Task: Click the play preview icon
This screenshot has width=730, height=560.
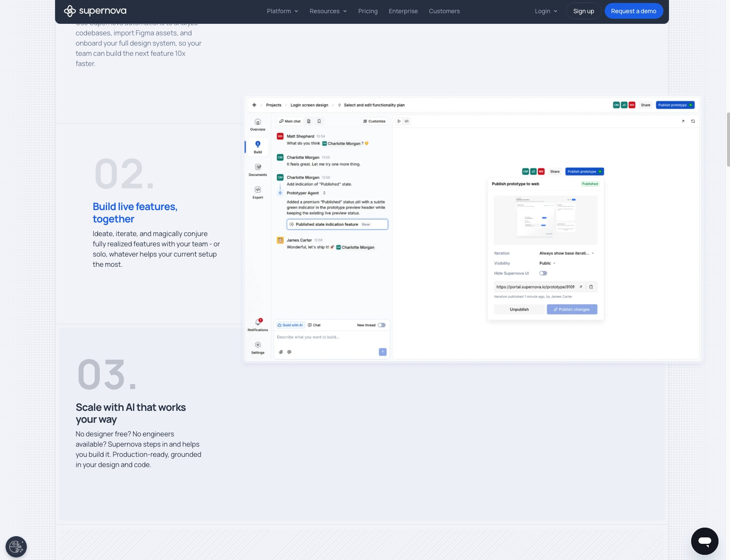Action: [x=399, y=121]
